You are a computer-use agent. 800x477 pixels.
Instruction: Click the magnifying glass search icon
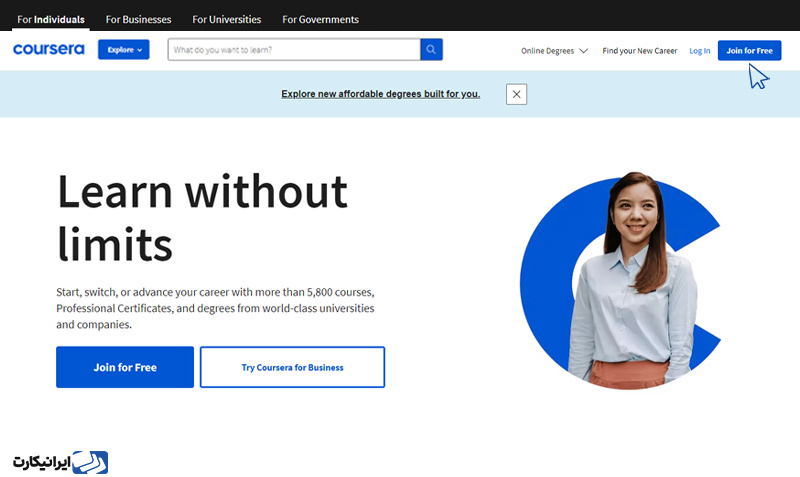pos(431,49)
